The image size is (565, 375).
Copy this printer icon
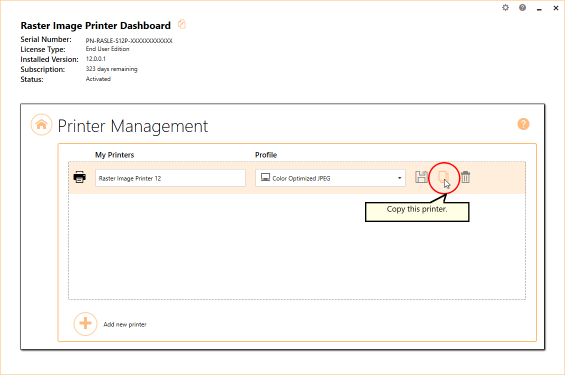(443, 177)
